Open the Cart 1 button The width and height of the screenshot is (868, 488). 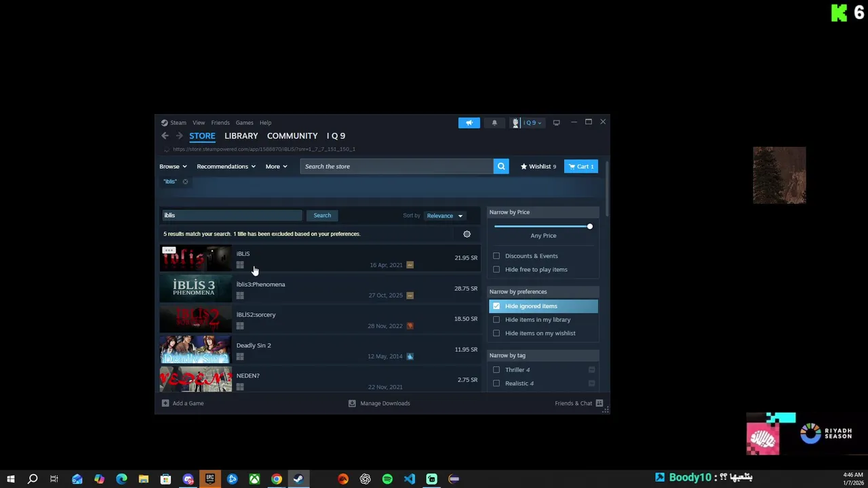click(x=581, y=167)
